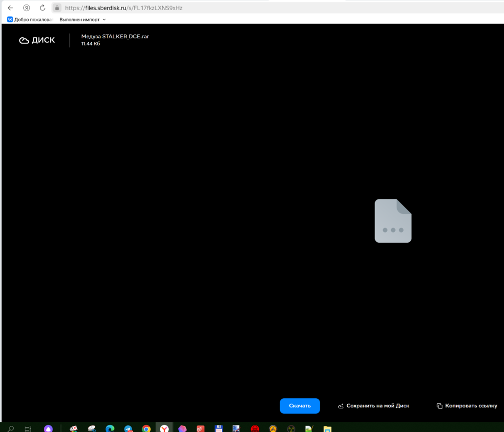The height and width of the screenshot is (432, 504).
Task: Click the padlock site security icon
Action: [57, 8]
